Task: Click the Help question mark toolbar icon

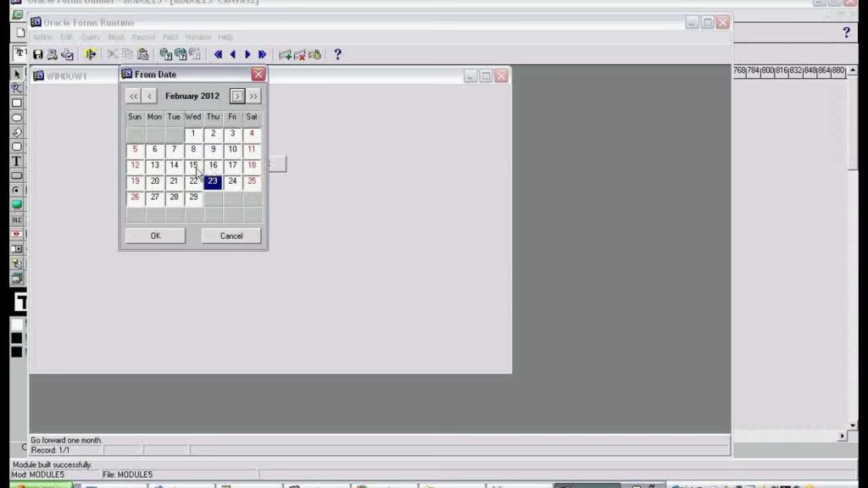Action: point(337,54)
